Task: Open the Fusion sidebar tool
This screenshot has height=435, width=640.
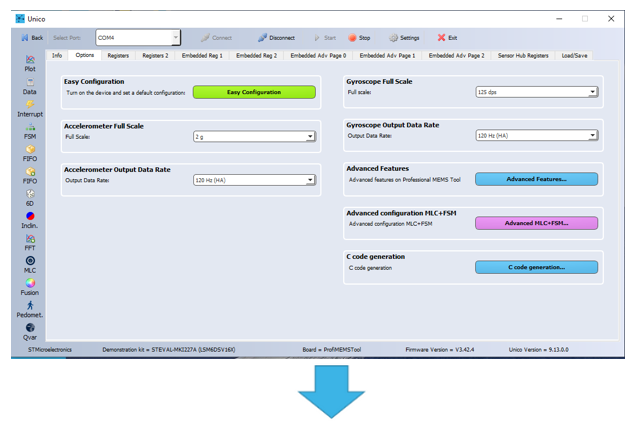Action: click(30, 288)
